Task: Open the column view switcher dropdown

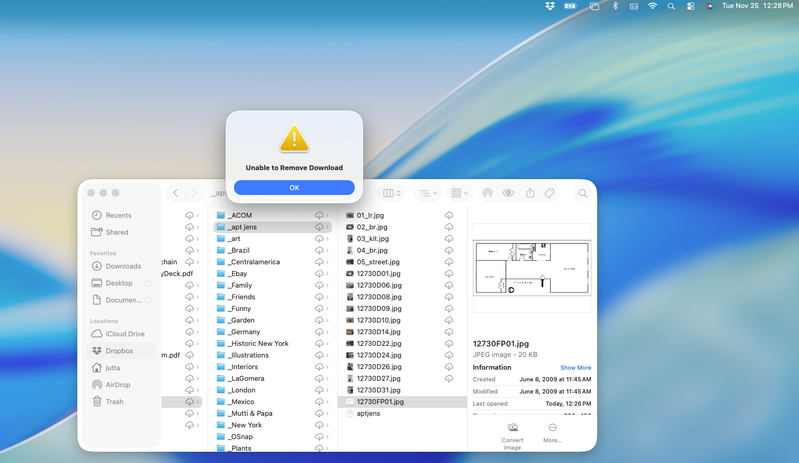Action: [392, 193]
